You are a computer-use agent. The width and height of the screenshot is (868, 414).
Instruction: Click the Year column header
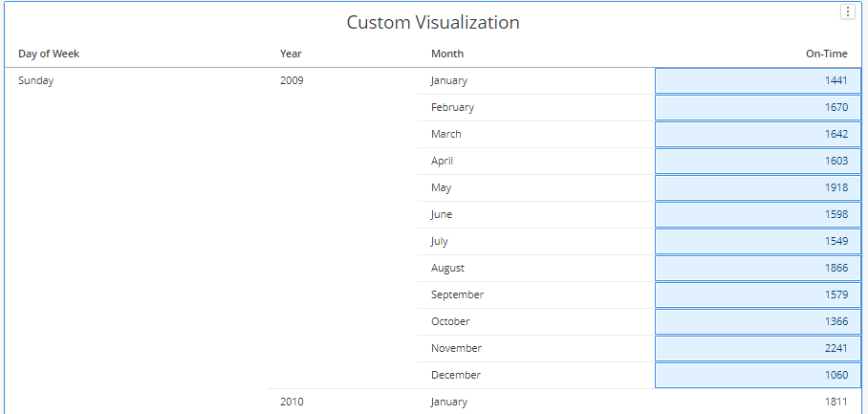coord(291,54)
